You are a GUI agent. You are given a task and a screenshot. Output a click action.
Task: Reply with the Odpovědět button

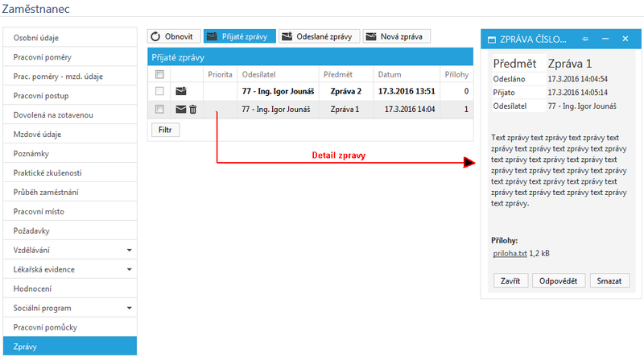pos(559,281)
